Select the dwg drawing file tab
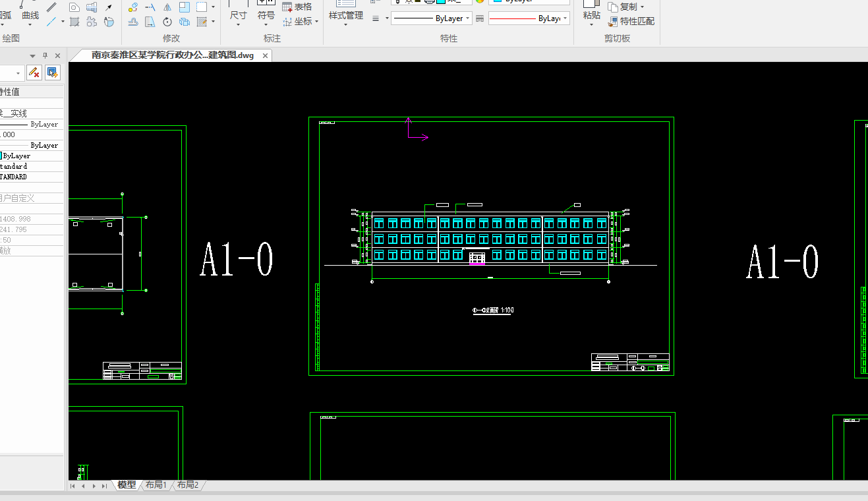 [x=172, y=56]
